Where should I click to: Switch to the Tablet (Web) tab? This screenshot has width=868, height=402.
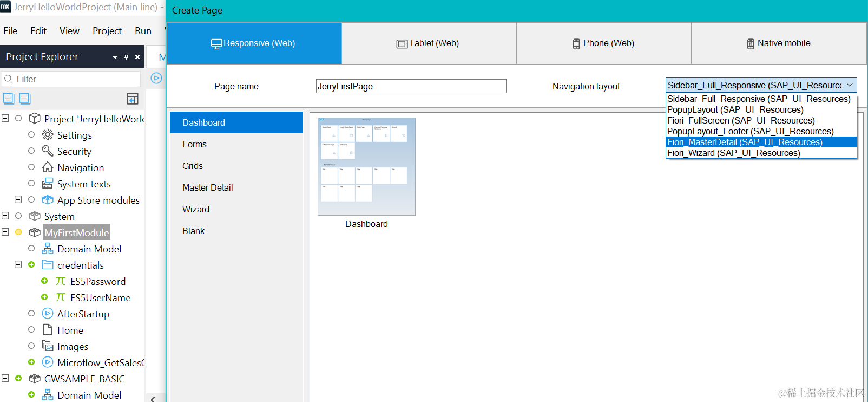pos(429,43)
